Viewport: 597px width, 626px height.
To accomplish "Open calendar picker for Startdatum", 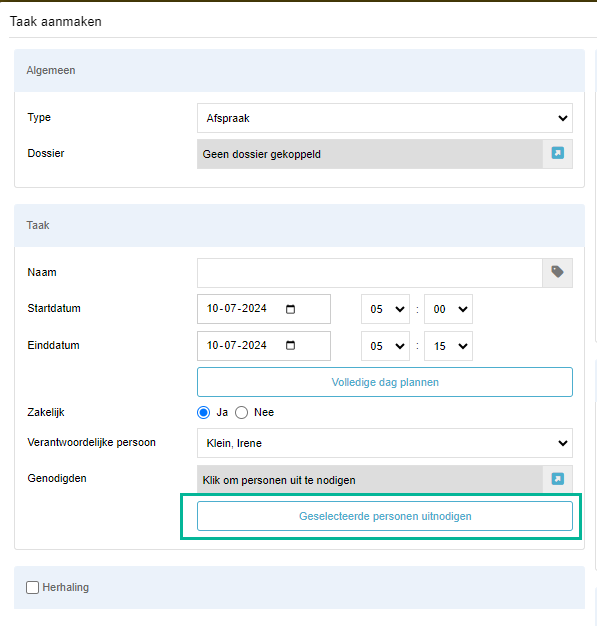I will click(290, 309).
